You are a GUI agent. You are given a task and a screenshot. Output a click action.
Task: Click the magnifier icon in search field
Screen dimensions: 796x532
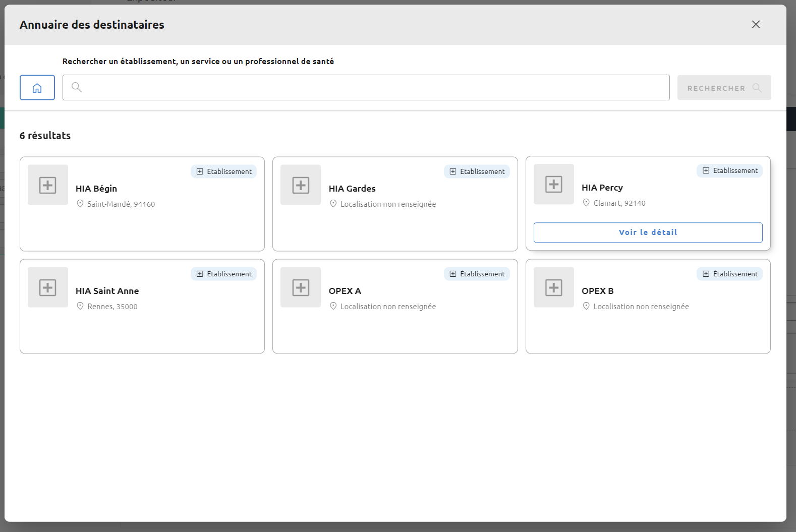[77, 87]
